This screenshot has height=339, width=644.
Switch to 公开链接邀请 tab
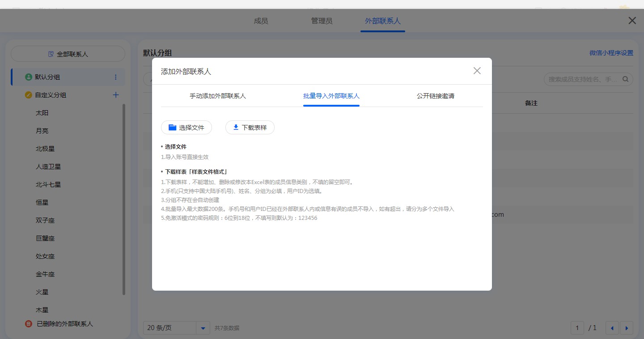click(x=435, y=96)
